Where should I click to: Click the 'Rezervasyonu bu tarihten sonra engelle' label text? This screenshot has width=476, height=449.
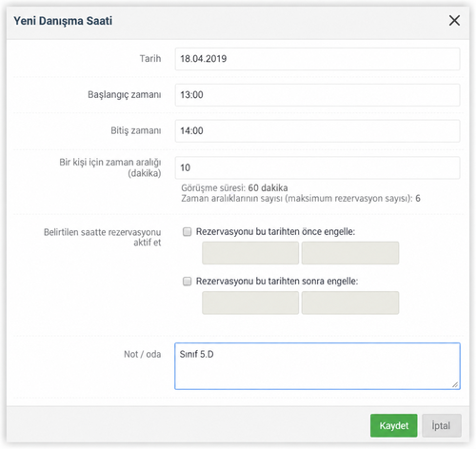[277, 282]
